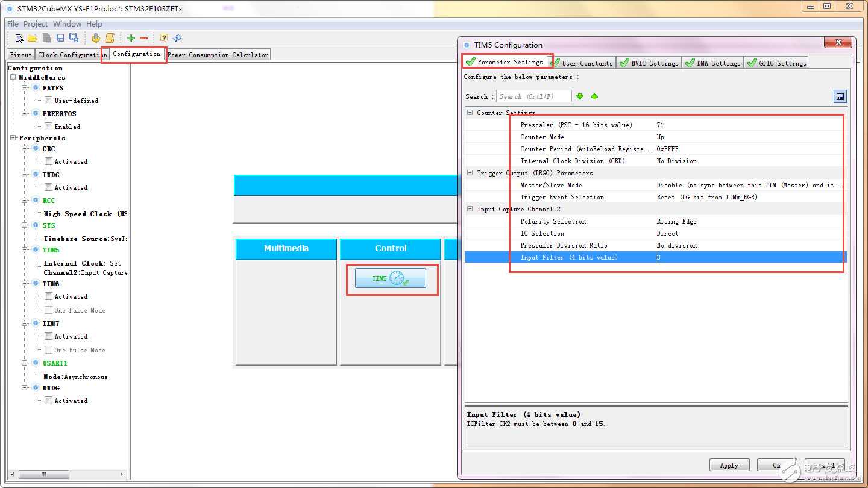Click the left tree panel horizontal scrollbar

(x=67, y=474)
